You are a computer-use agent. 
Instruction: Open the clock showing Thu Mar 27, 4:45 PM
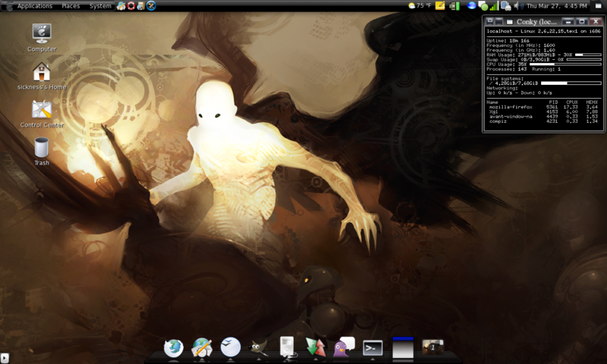(x=556, y=6)
